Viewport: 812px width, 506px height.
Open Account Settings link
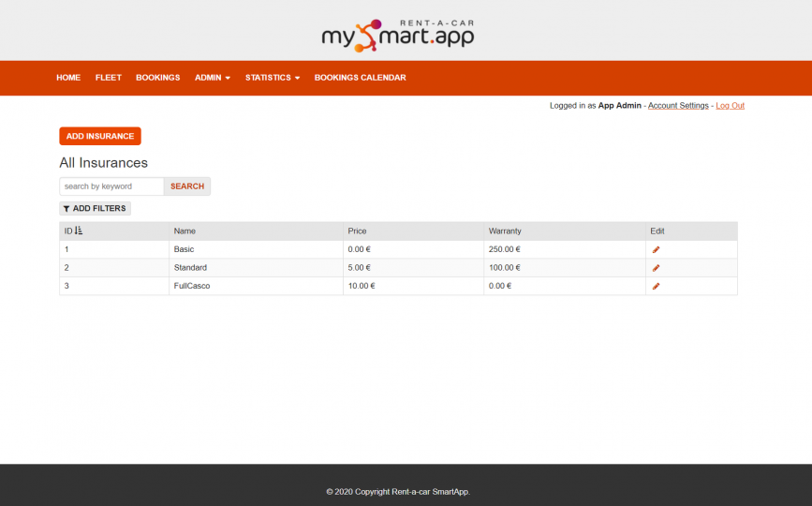678,106
